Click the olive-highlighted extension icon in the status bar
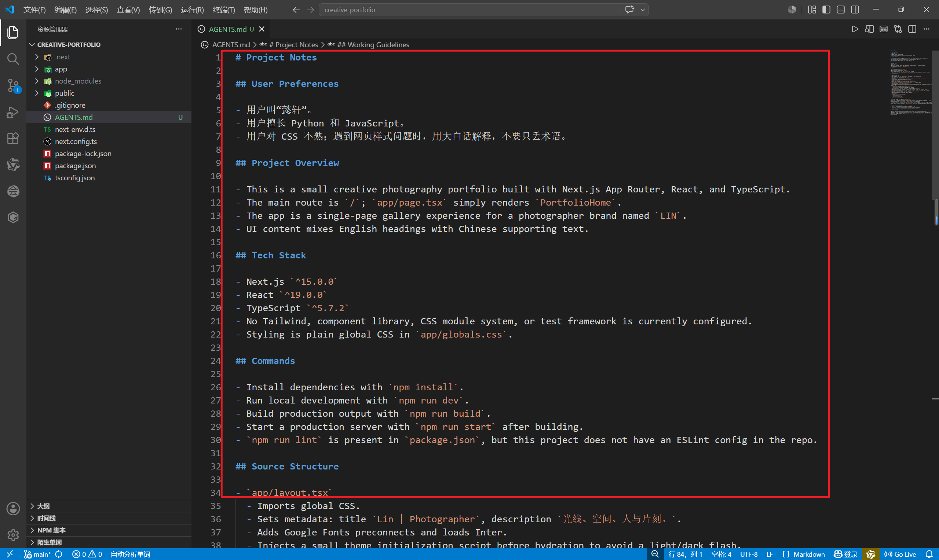Screen dimensions: 939x560 [x=871, y=554]
